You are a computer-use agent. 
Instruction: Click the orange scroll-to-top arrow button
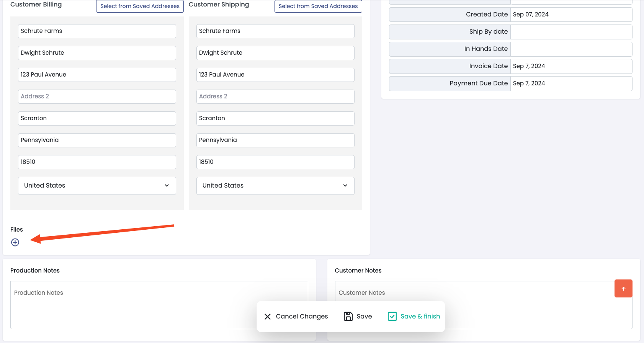pos(623,289)
